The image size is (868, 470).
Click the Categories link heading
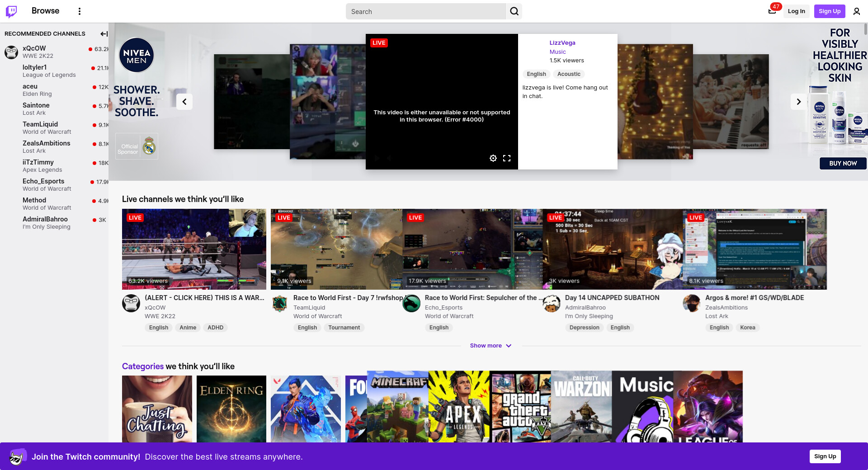[142, 367]
